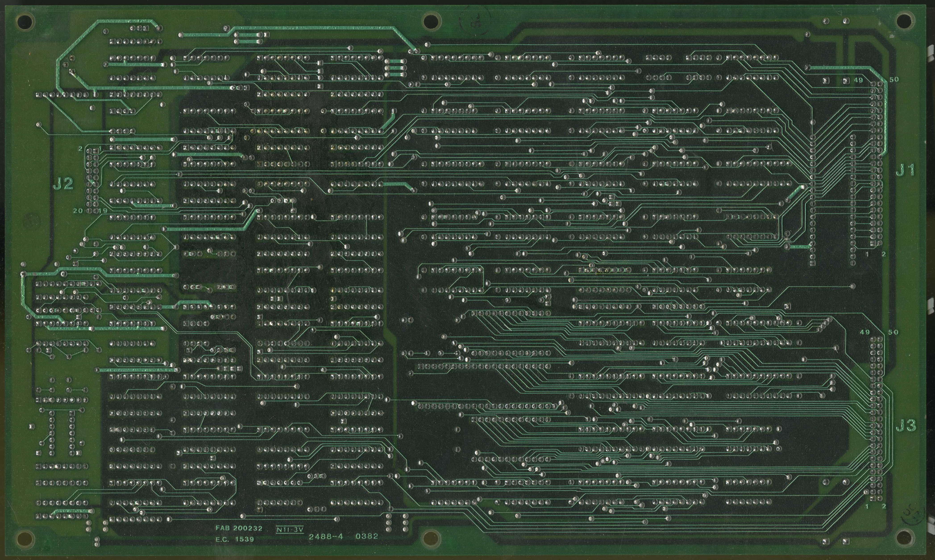
Task: Click the 2488-4 board number
Action: point(326,537)
